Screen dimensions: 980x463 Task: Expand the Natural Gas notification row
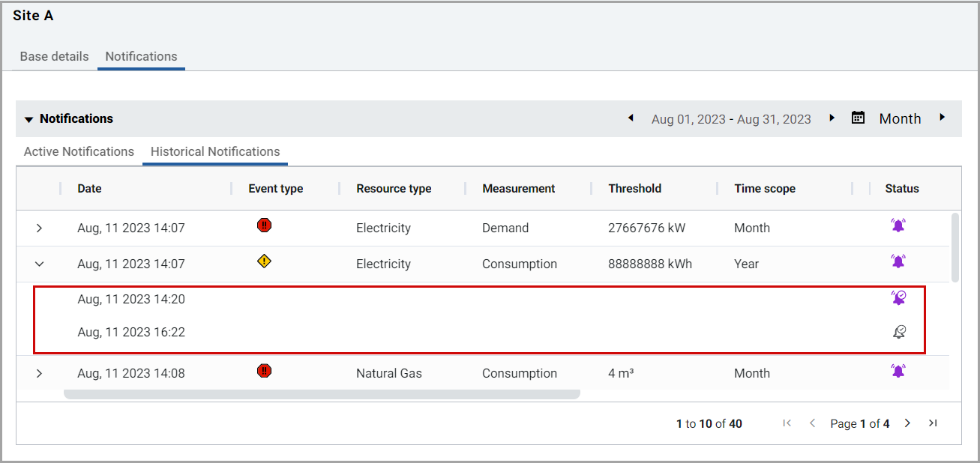[x=40, y=373]
